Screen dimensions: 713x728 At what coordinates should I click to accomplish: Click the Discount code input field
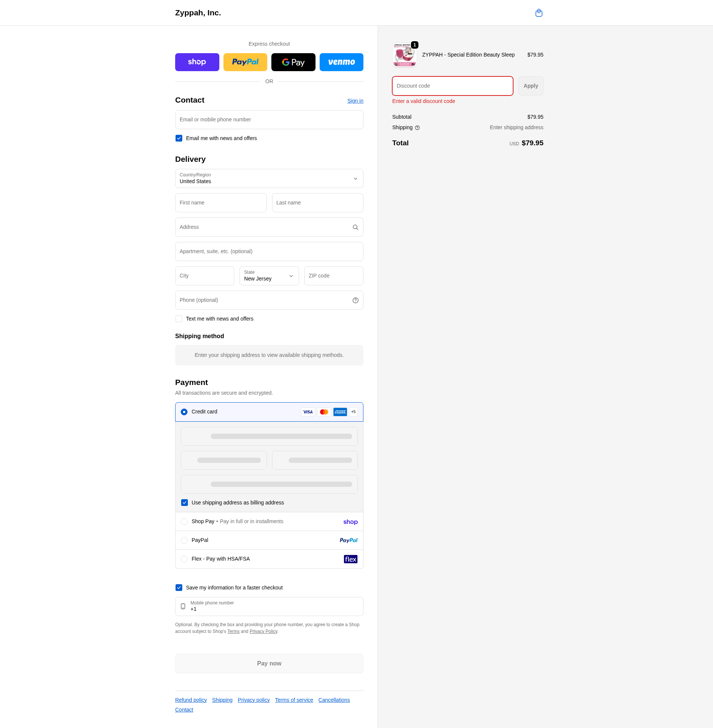point(452,86)
